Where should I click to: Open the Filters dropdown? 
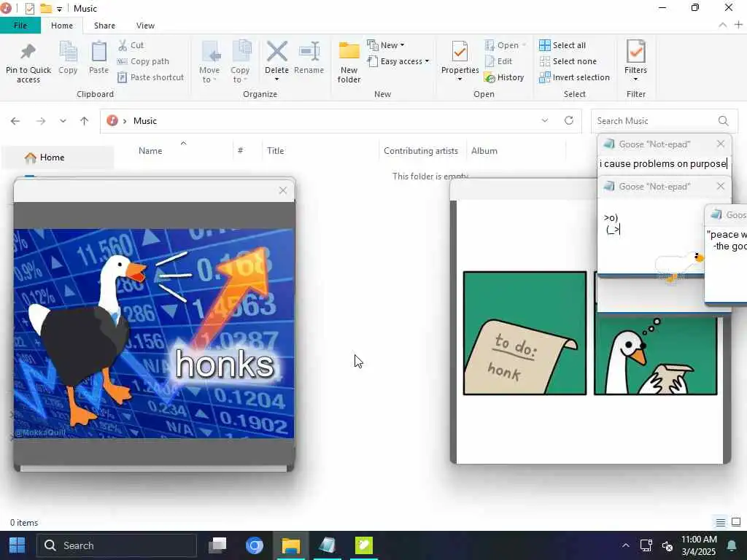tap(635, 61)
